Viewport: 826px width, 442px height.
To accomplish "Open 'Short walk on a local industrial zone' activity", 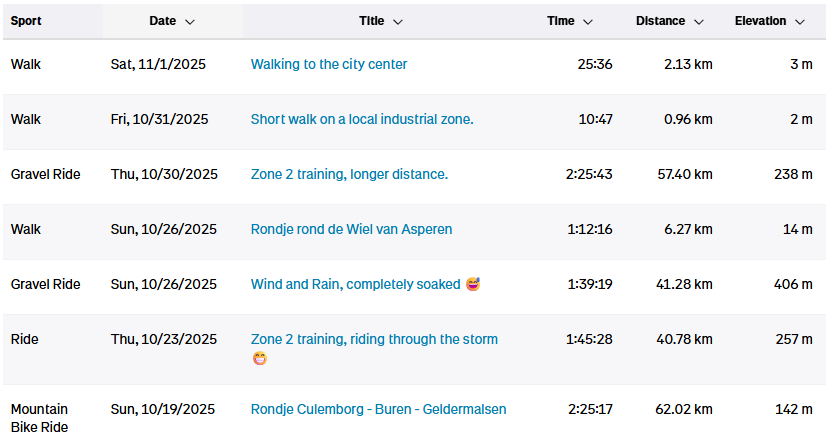I will click(x=362, y=119).
